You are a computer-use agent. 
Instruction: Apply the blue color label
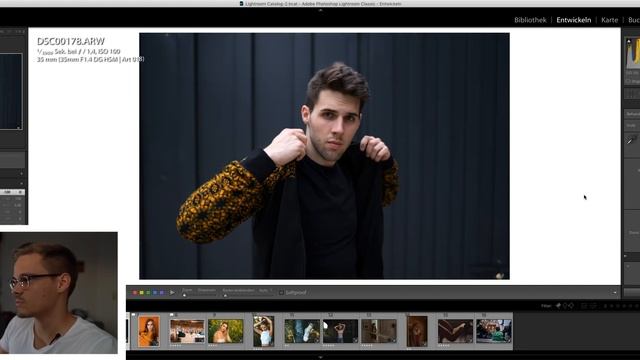155,293
